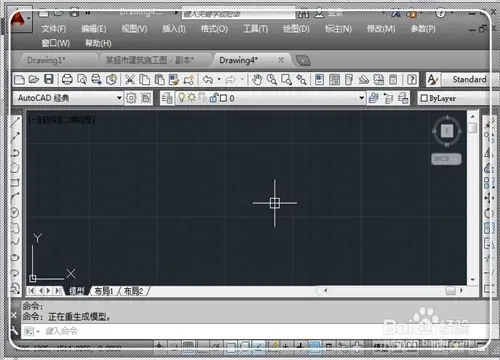
Task: Open the WCS coordinate system dropdown
Action: click(x=447, y=159)
